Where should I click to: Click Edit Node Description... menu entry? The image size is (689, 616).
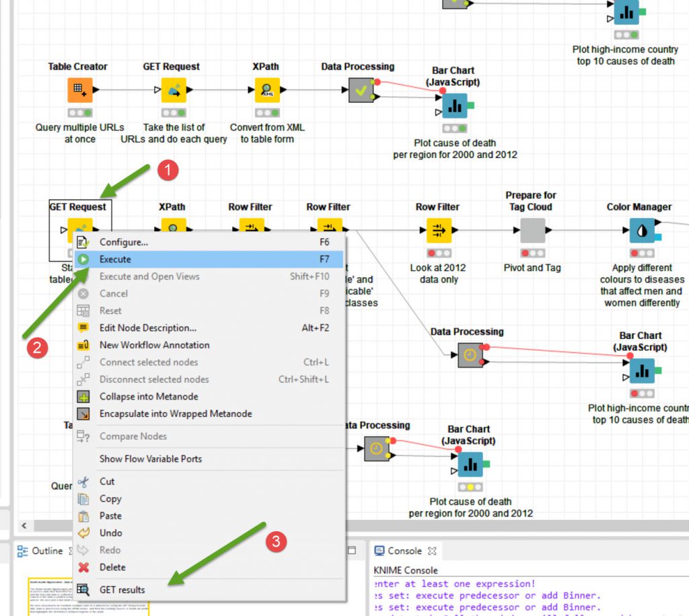tap(147, 328)
